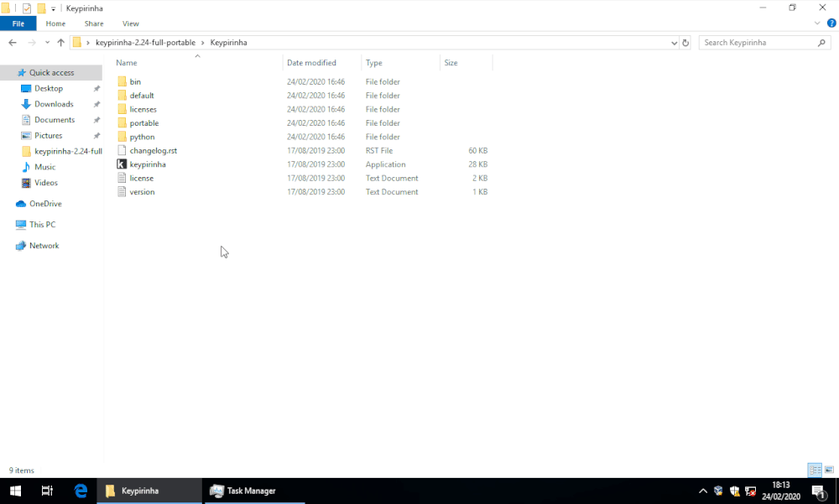Open the Customize Quick Access Toolbar dropdown
This screenshot has width=839, height=504.
53,8
